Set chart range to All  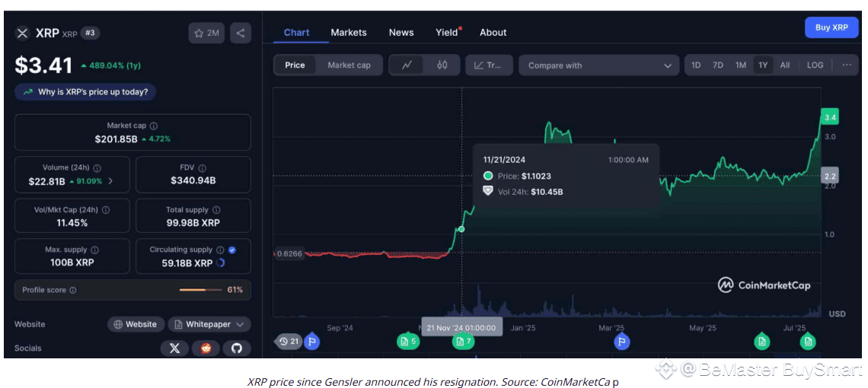(785, 65)
